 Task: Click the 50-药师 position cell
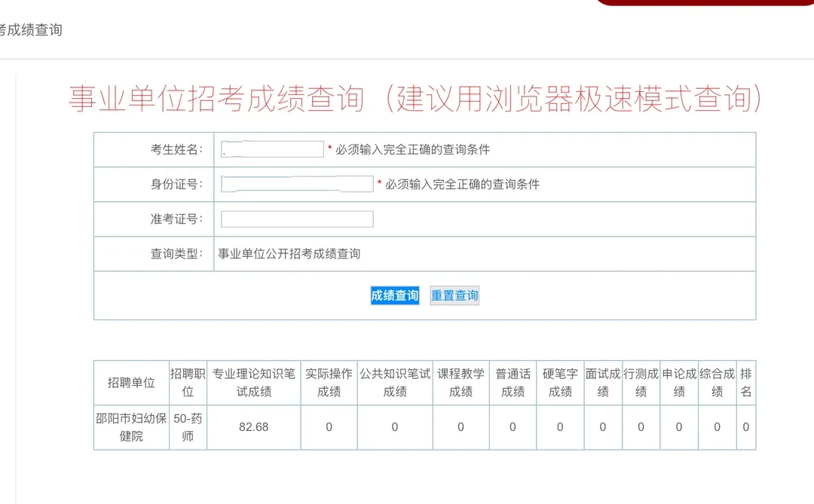[187, 426]
